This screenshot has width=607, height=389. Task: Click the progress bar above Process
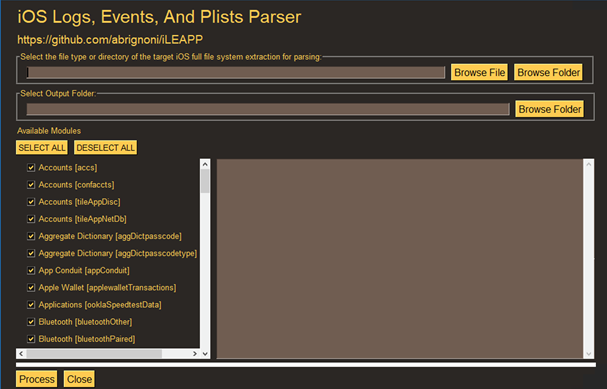[306, 365]
